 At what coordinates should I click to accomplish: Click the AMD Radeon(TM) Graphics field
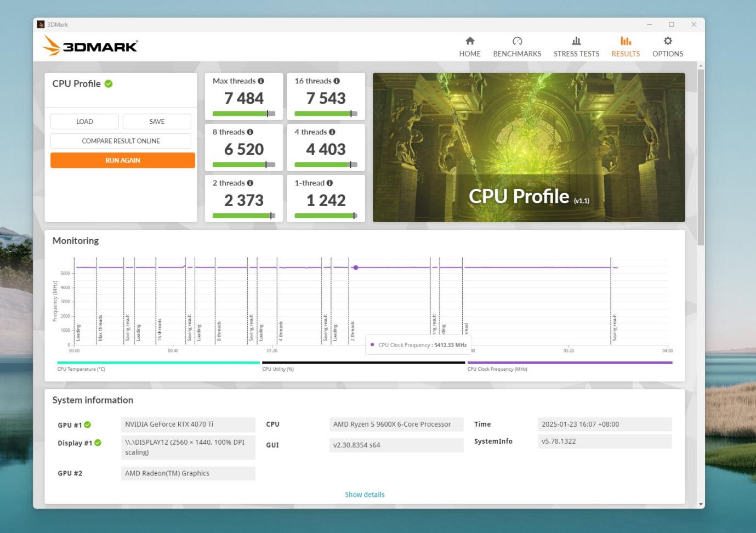pos(188,473)
